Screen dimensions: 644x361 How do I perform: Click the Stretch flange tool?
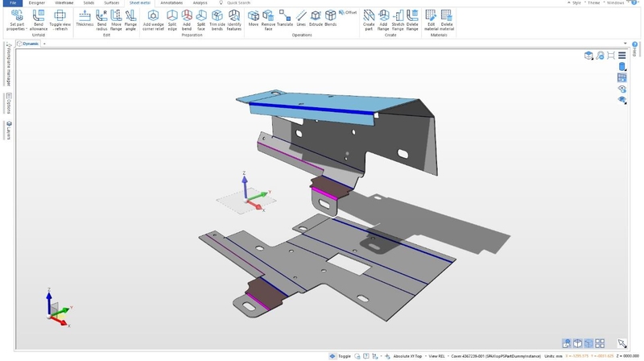point(398,20)
